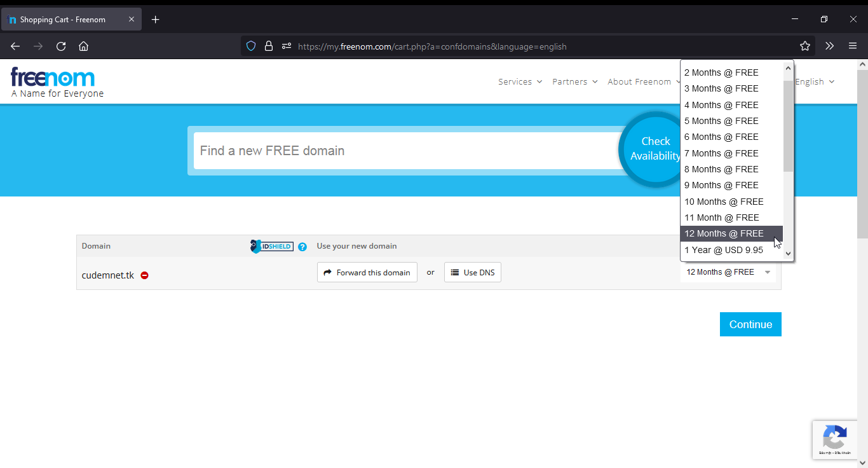Image resolution: width=868 pixels, height=468 pixels.
Task: Choose 9 Months @ FREE option
Action: [x=731, y=185]
